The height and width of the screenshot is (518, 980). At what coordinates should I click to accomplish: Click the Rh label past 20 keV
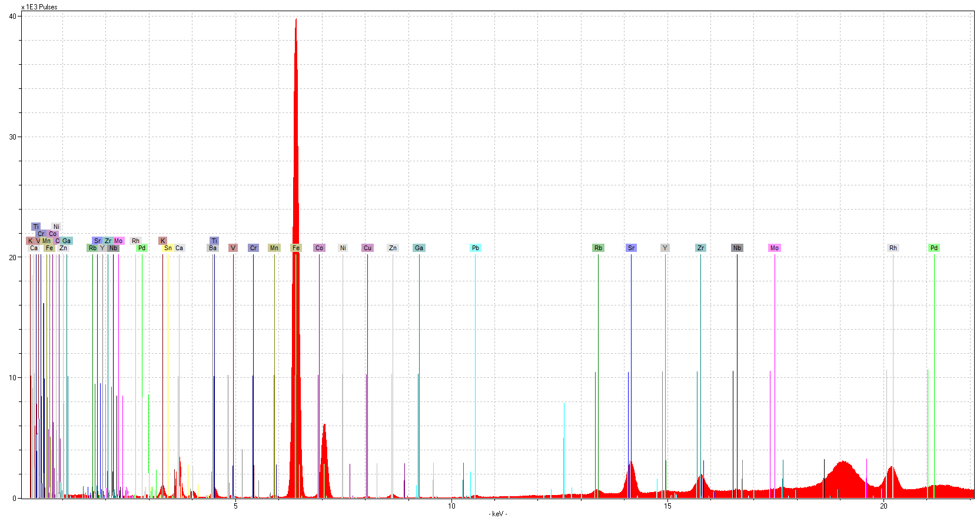pyautogui.click(x=893, y=248)
